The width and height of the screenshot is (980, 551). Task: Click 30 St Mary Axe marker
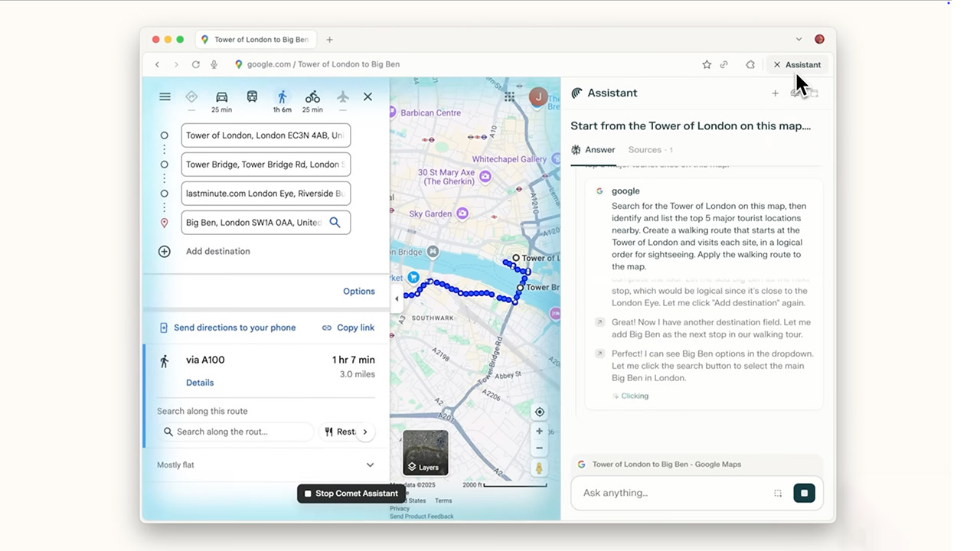(x=485, y=176)
